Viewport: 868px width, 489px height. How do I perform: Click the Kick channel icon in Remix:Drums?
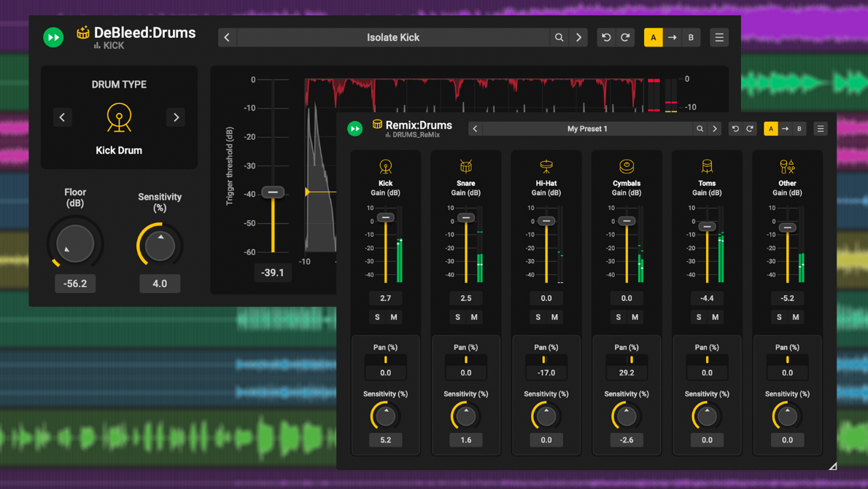click(386, 166)
